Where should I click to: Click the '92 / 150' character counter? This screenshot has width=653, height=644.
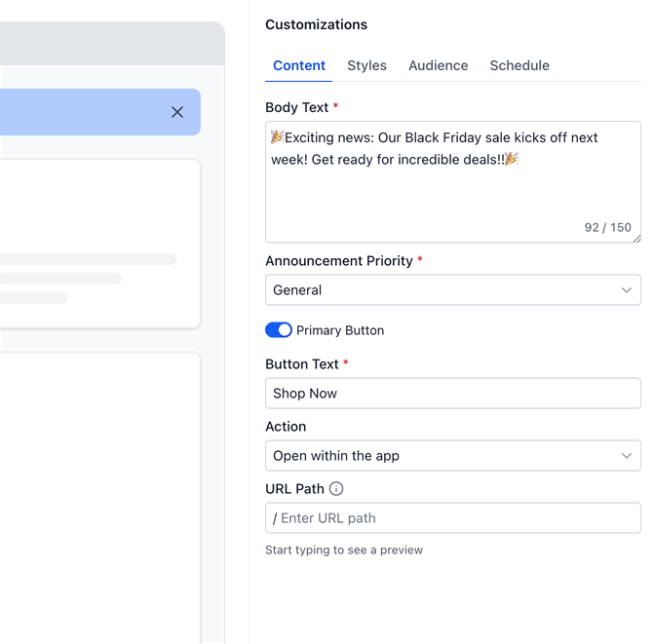point(607,227)
